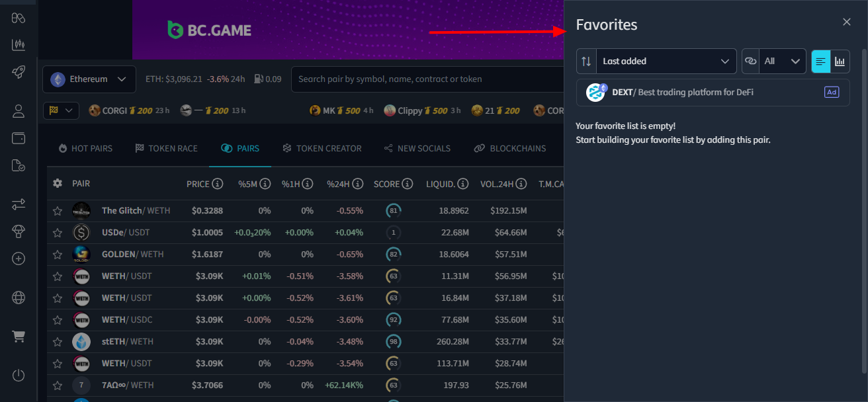Open the BC.GAME banner
The height and width of the screenshot is (402, 868).
(x=209, y=30)
